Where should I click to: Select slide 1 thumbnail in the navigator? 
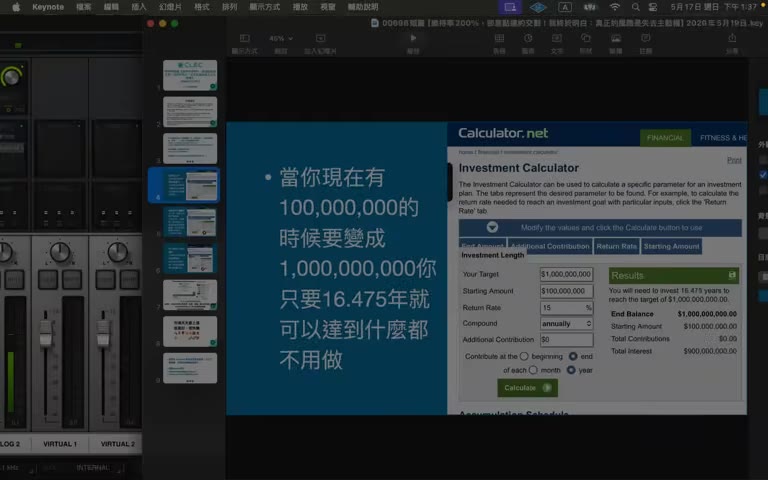click(x=190, y=75)
